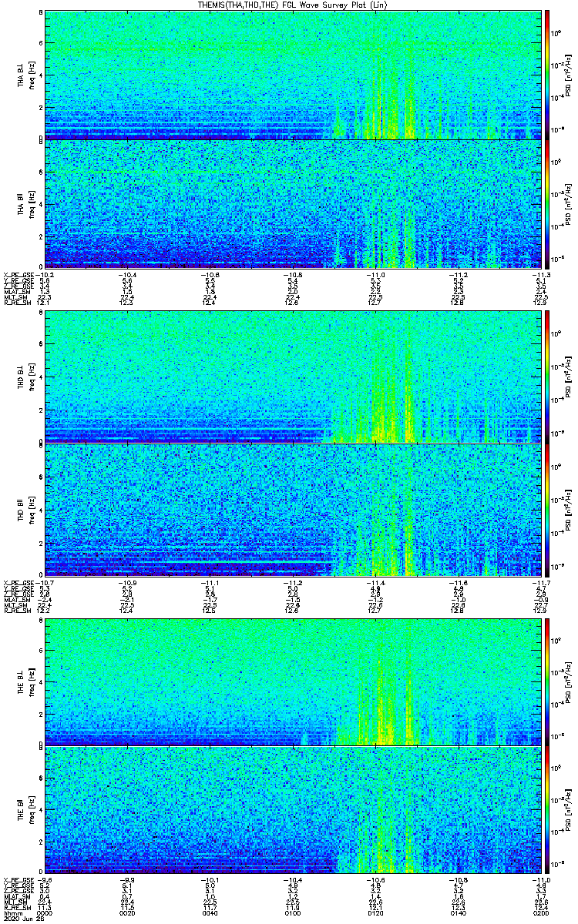Click the THA B-parallel PSD color bar
This screenshot has height=924, width=578.
[x=547, y=203]
